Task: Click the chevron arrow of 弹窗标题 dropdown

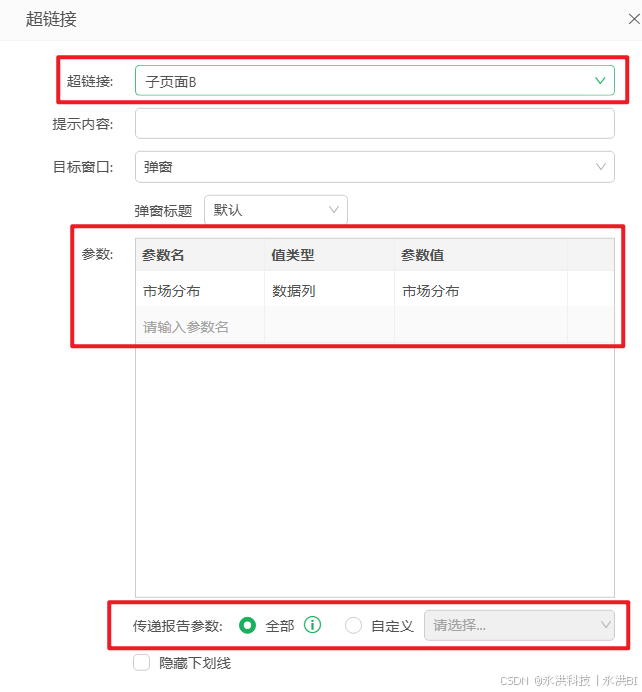Action: point(334,210)
